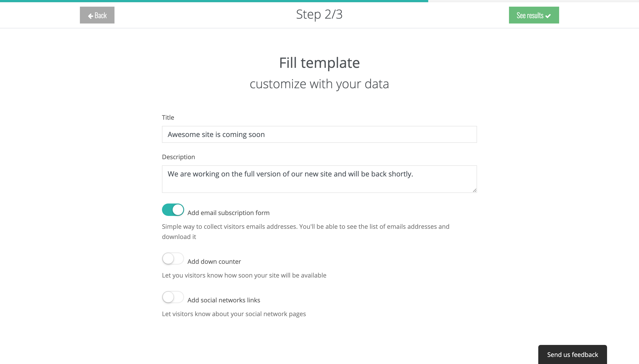The height and width of the screenshot is (364, 639).
Task: Grab the Description textarea resize handle
Action: [474, 190]
